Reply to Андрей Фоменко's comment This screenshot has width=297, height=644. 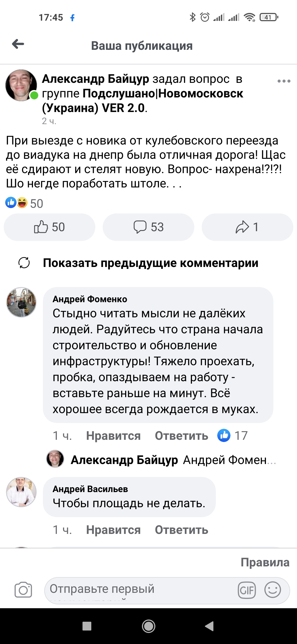tap(182, 436)
